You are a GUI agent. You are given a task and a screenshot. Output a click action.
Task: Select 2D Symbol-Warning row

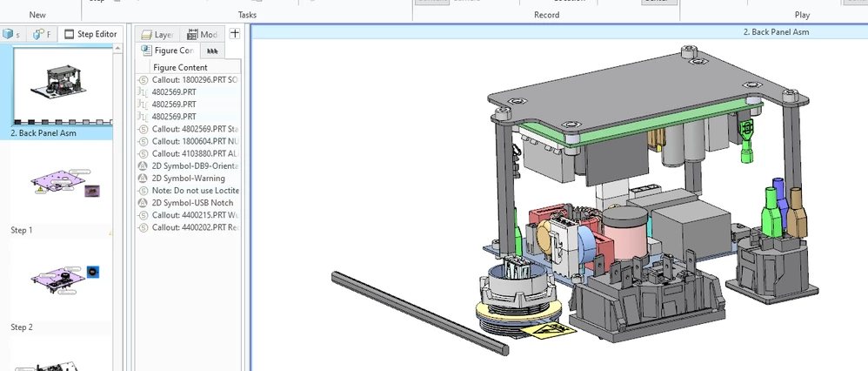(188, 178)
